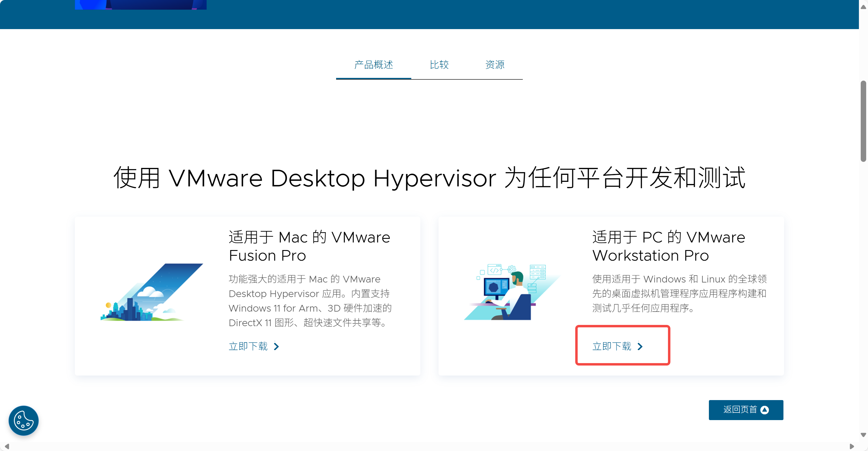
Task: Click the horizontal scrollbar left arrow
Action: click(x=6, y=446)
